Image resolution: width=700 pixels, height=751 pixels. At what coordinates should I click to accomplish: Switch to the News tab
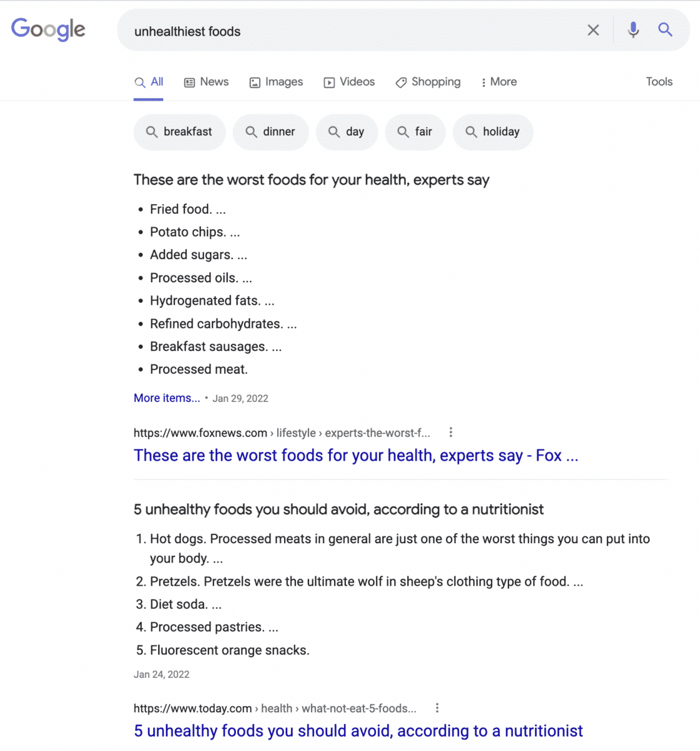point(206,82)
